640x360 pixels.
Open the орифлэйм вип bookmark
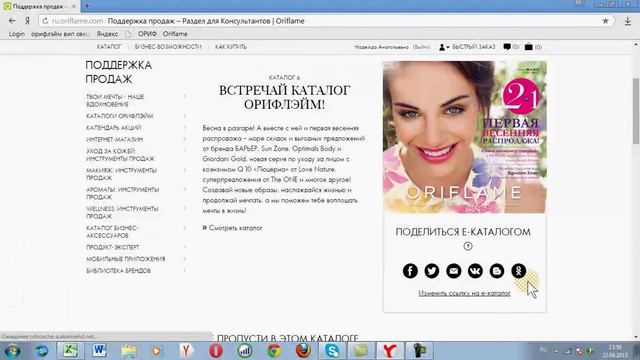point(60,34)
